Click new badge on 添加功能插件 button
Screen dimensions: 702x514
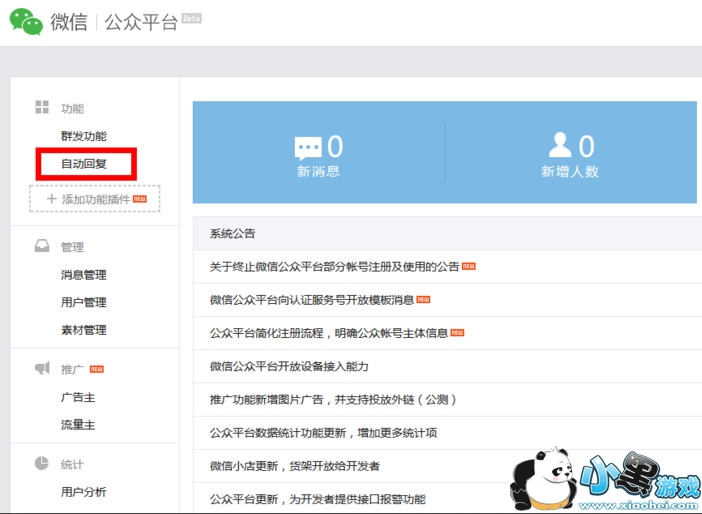point(140,199)
